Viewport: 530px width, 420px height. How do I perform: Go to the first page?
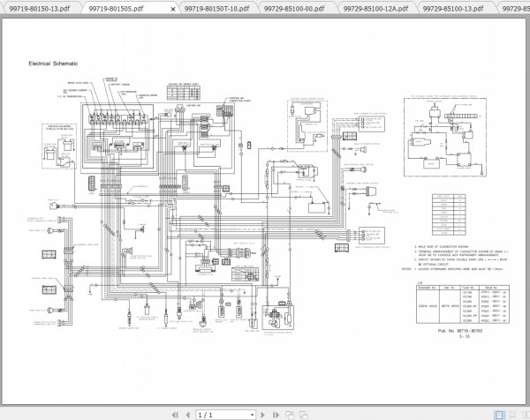click(x=175, y=415)
